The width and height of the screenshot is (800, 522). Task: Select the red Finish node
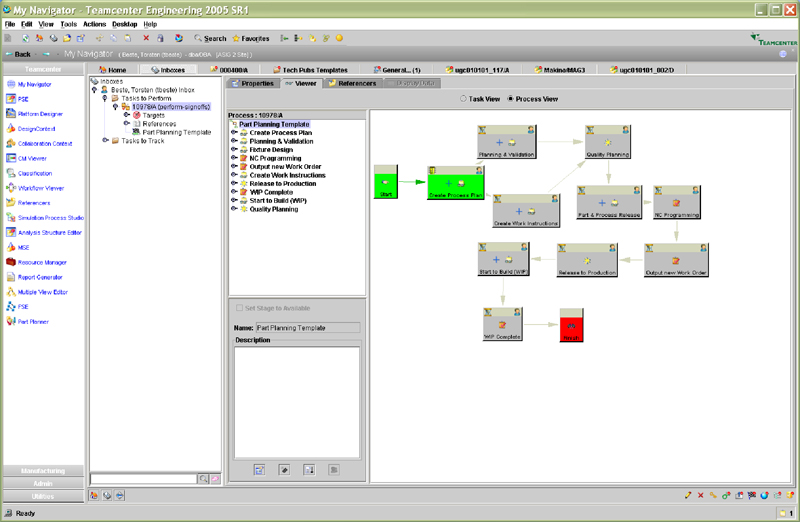click(571, 325)
